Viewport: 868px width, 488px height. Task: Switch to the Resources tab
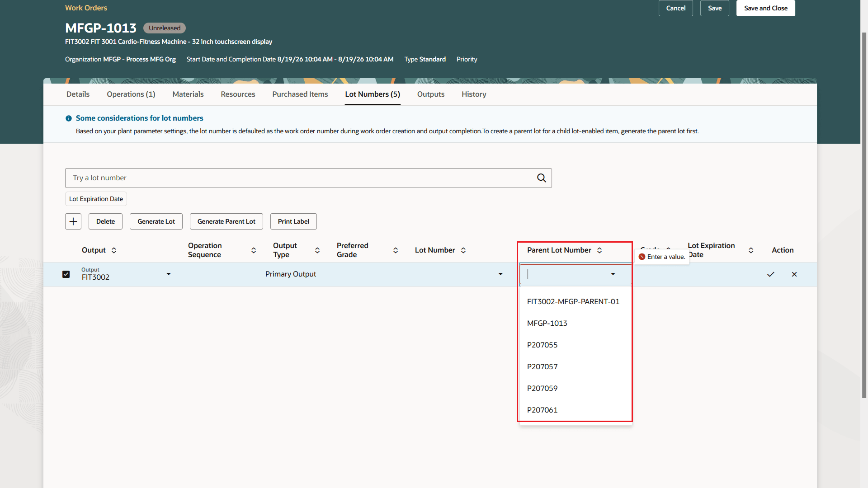tap(238, 94)
